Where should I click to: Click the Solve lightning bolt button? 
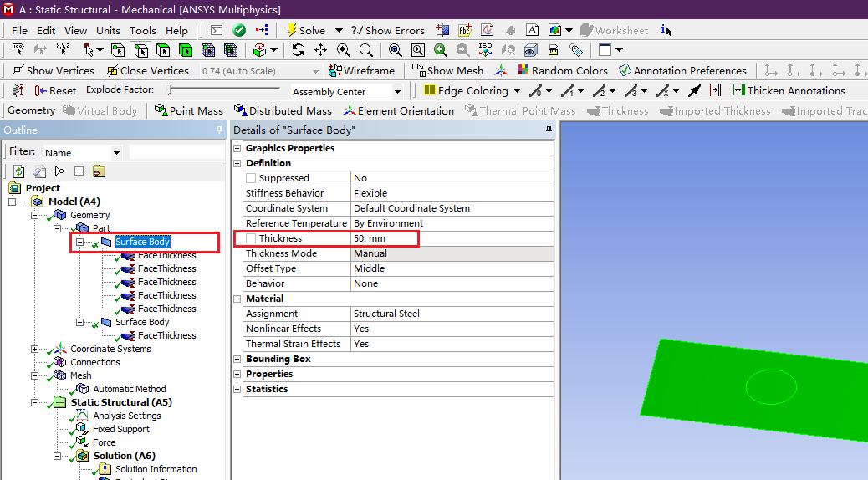[305, 30]
